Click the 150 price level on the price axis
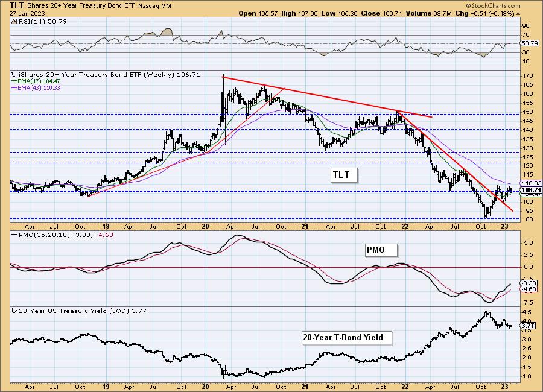The width and height of the screenshot is (543, 392). coord(528,112)
